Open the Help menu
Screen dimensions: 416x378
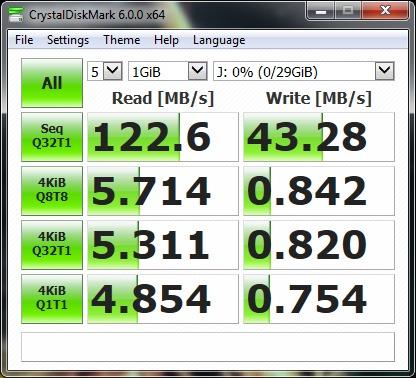pyautogui.click(x=166, y=40)
